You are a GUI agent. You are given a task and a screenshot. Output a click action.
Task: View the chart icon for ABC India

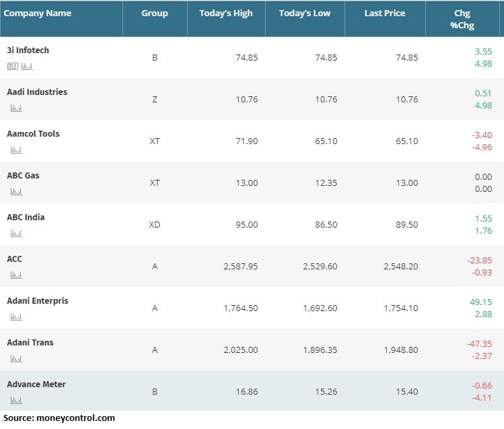coord(15,233)
